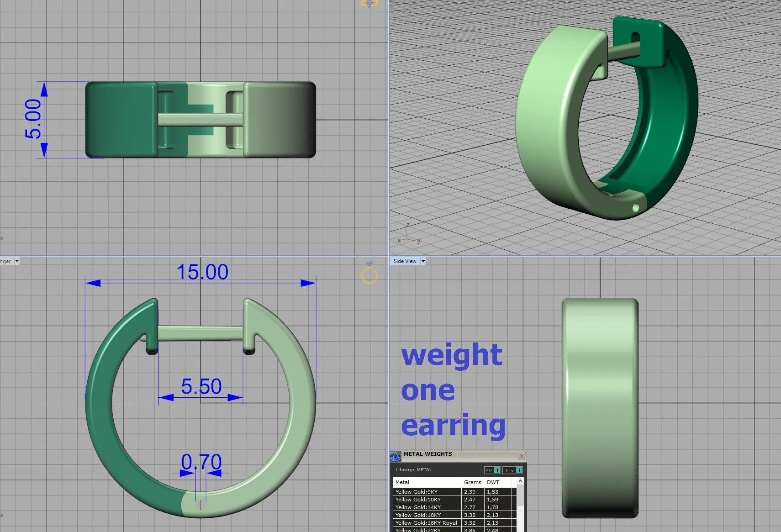The image size is (781, 532).
Task: Click the Side View tab label
Action: click(405, 261)
